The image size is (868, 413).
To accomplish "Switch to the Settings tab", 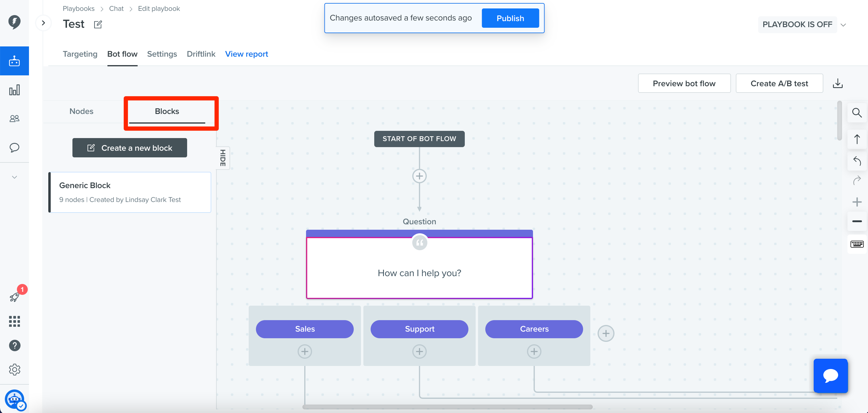I will point(162,54).
